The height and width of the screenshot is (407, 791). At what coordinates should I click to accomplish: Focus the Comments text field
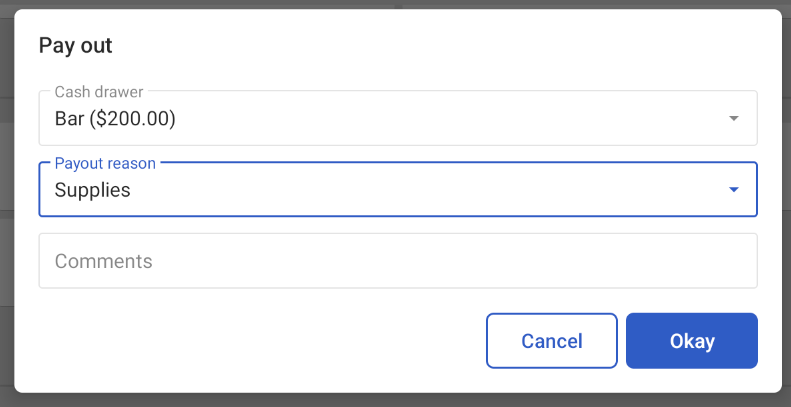click(398, 261)
